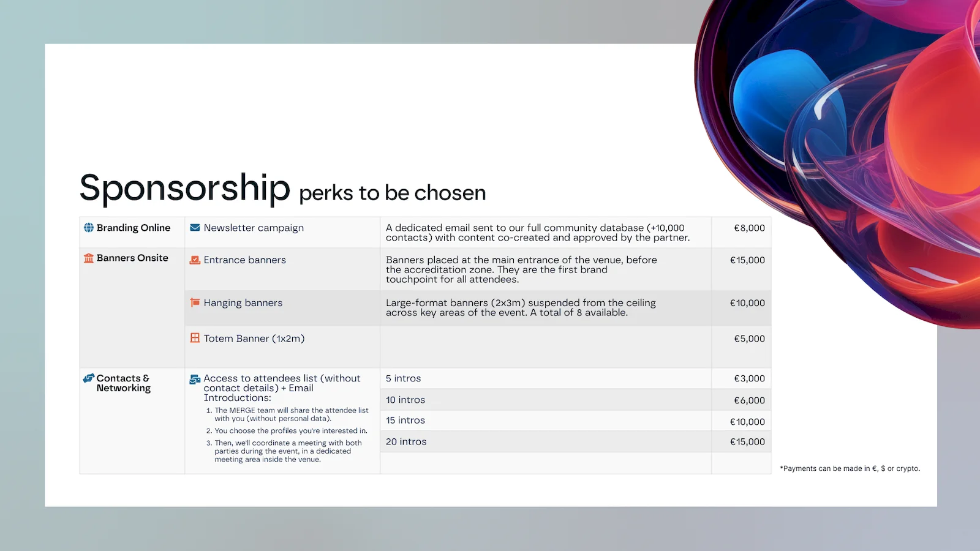
Task: Select the dedicated email description paragraph
Action: point(537,233)
